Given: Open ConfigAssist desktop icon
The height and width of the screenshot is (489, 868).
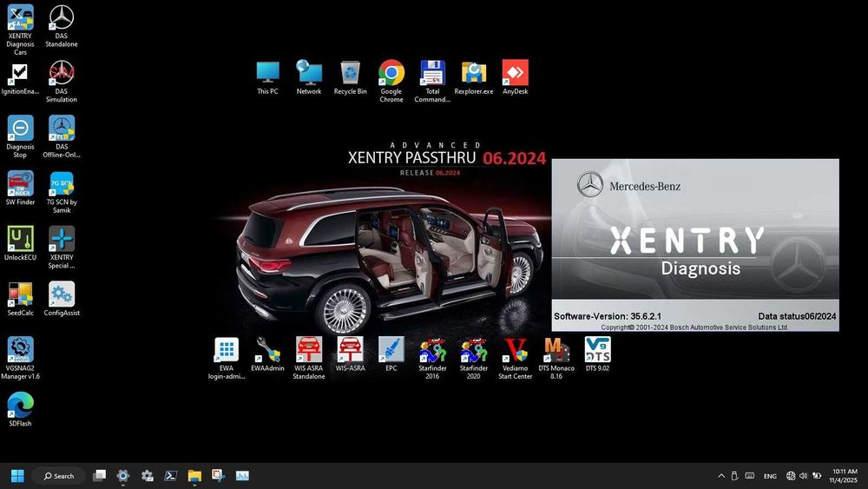Looking at the screenshot, I should click(62, 299).
